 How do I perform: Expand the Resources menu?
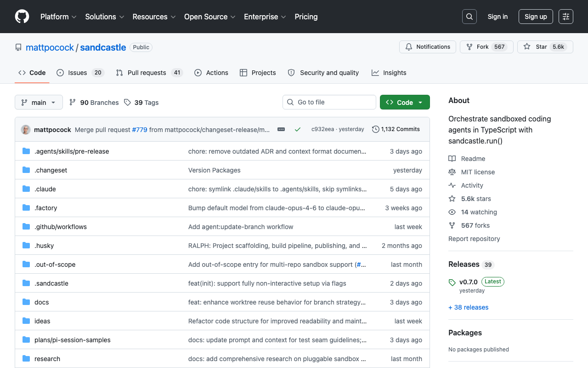coord(154,17)
